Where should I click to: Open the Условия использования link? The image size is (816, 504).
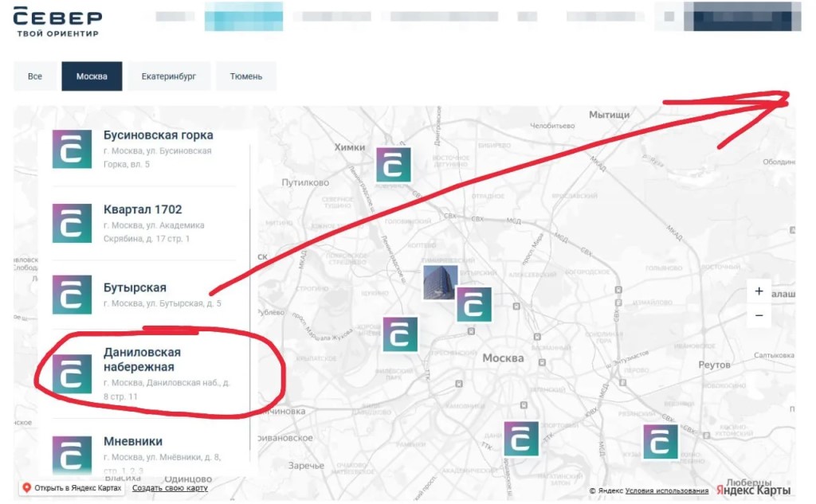tap(667, 490)
